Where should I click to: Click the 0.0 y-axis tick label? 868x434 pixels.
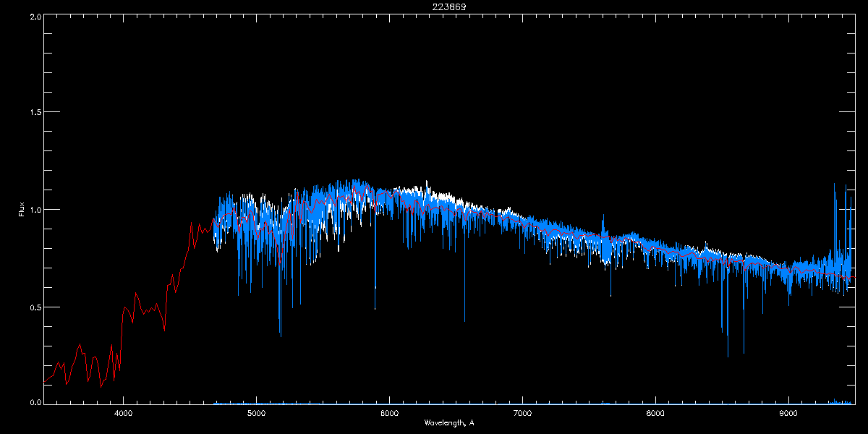click(33, 403)
